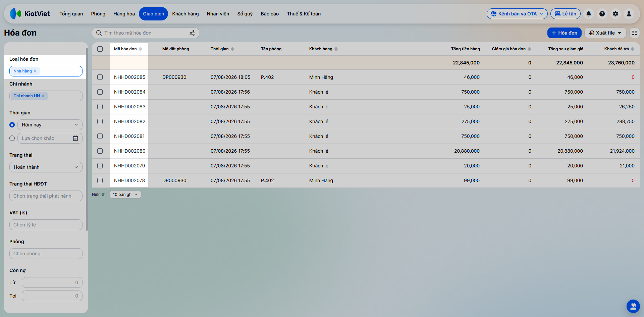Select checkbox for invoice NHHD002085
644x317 pixels.
click(100, 77)
